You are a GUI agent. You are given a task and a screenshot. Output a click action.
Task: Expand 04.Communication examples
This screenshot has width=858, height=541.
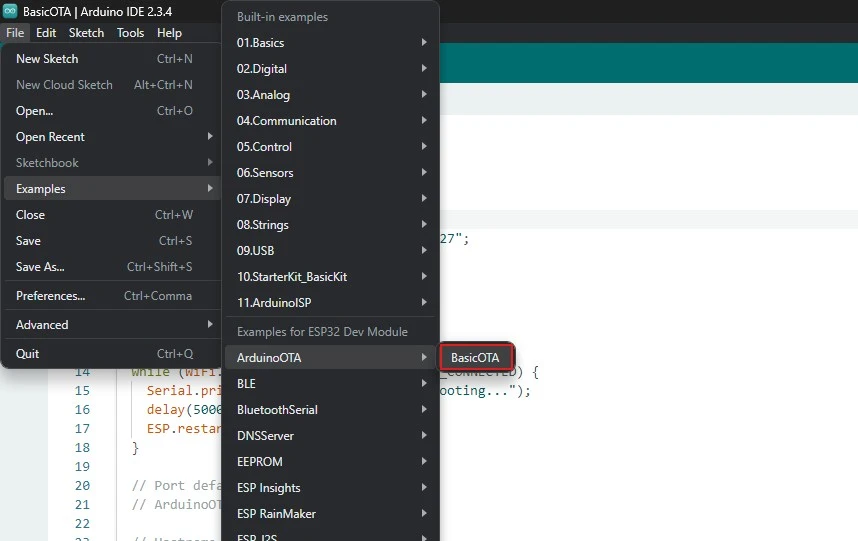point(331,120)
